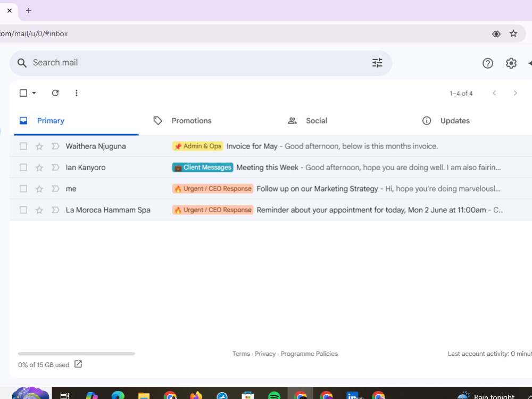This screenshot has height=399, width=532.
Task: Select the checkbox for email from me
Action: (23, 189)
